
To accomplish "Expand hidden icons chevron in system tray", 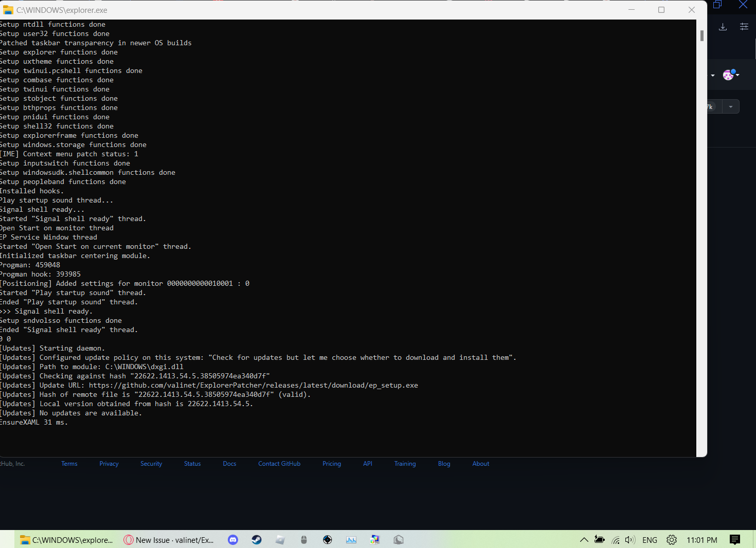I will 584,540.
